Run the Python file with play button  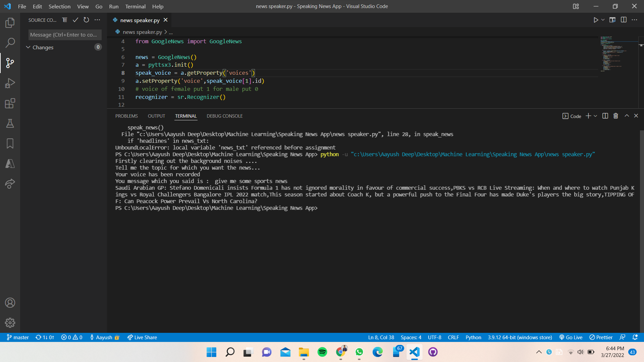coord(596,20)
